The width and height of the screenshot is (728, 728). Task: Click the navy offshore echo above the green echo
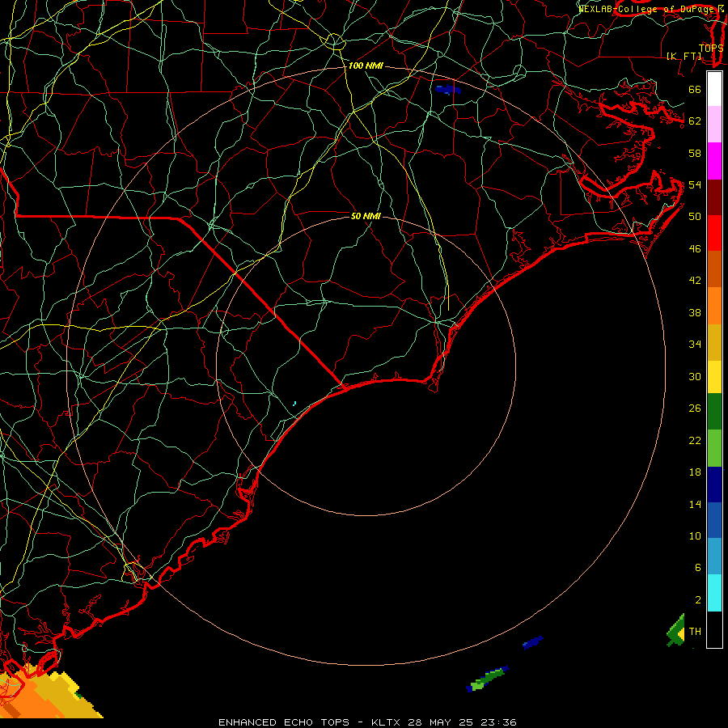coord(532,642)
